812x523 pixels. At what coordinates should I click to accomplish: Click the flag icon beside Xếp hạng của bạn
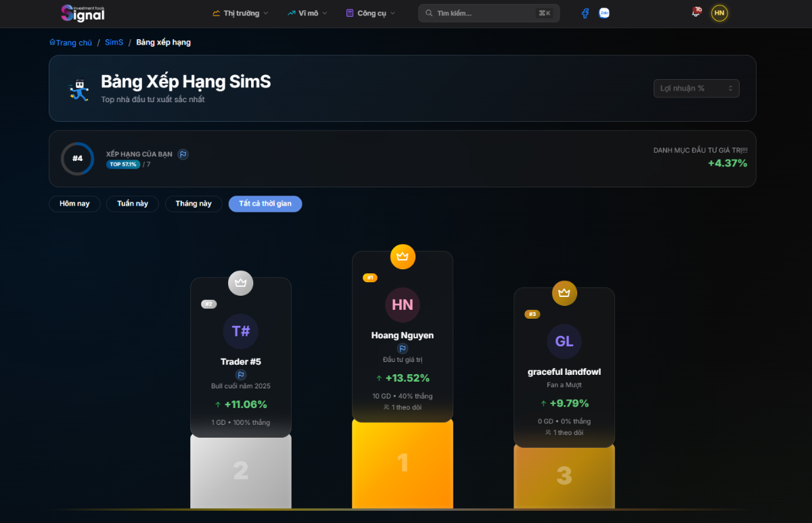[x=183, y=154]
